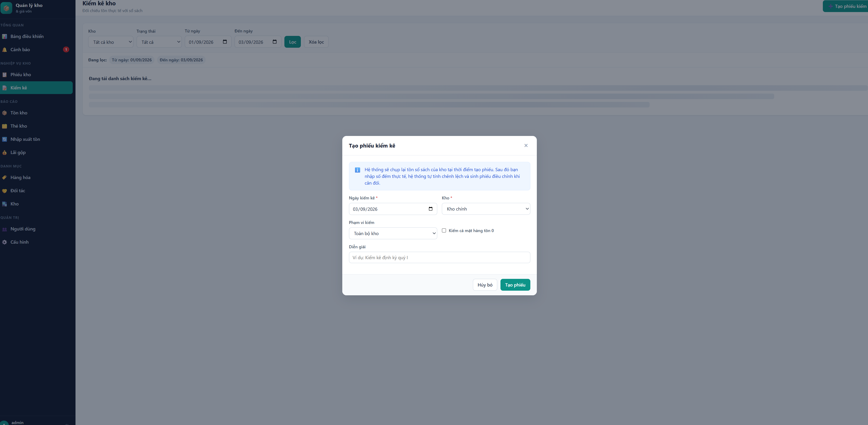Click the Xóa lọc button
This screenshot has width=868, height=425.
pyautogui.click(x=316, y=42)
